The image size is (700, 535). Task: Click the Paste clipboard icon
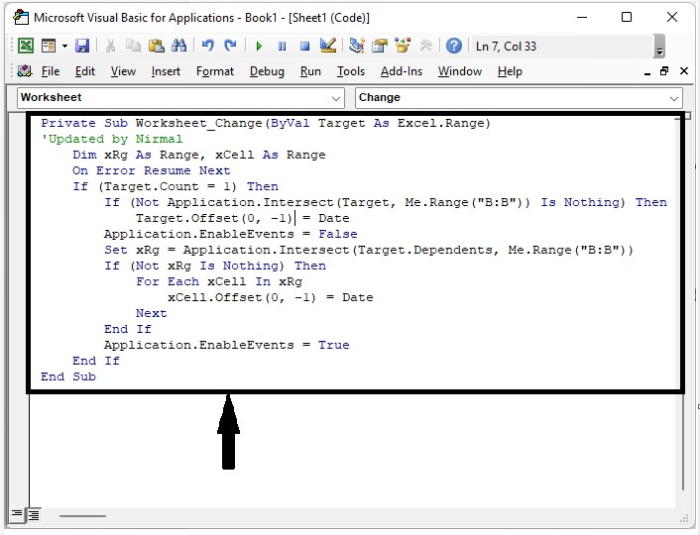156,46
